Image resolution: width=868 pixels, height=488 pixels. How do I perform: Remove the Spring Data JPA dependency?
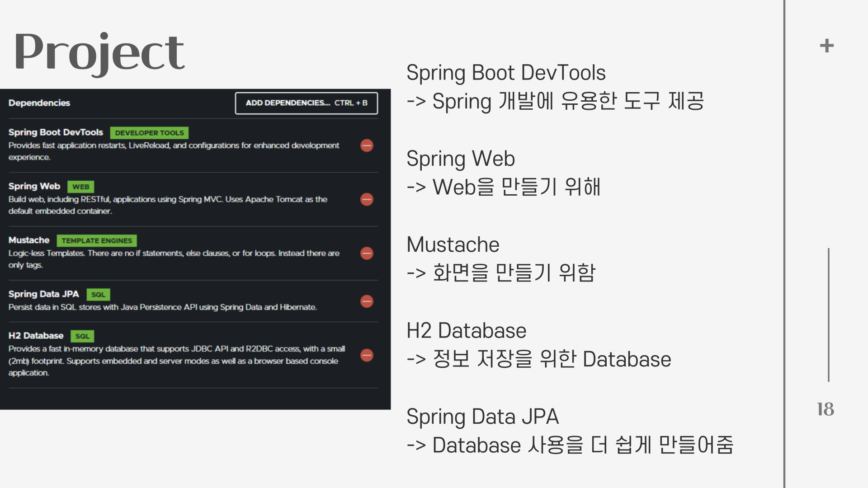point(367,301)
